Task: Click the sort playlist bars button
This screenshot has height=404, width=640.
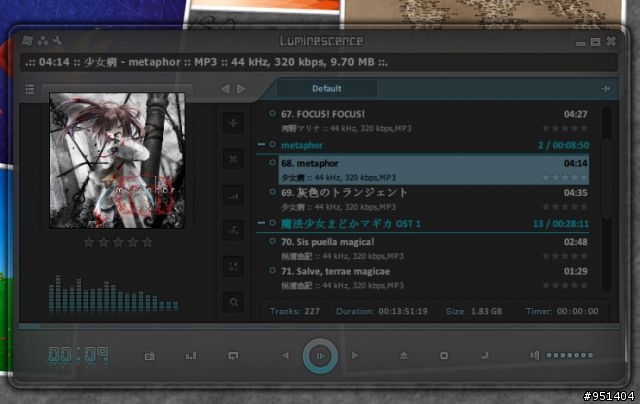Action: point(233,195)
